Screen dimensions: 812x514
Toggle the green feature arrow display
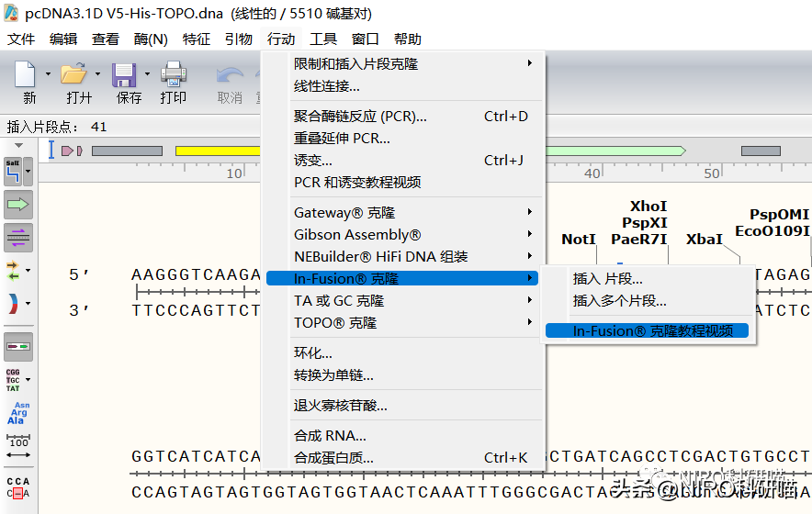[x=18, y=204]
